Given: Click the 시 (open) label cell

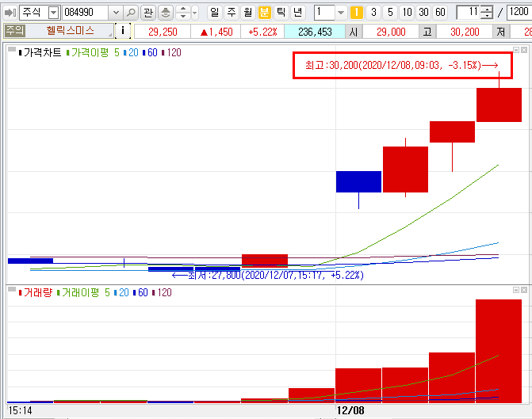Looking at the screenshot, I should 354,32.
